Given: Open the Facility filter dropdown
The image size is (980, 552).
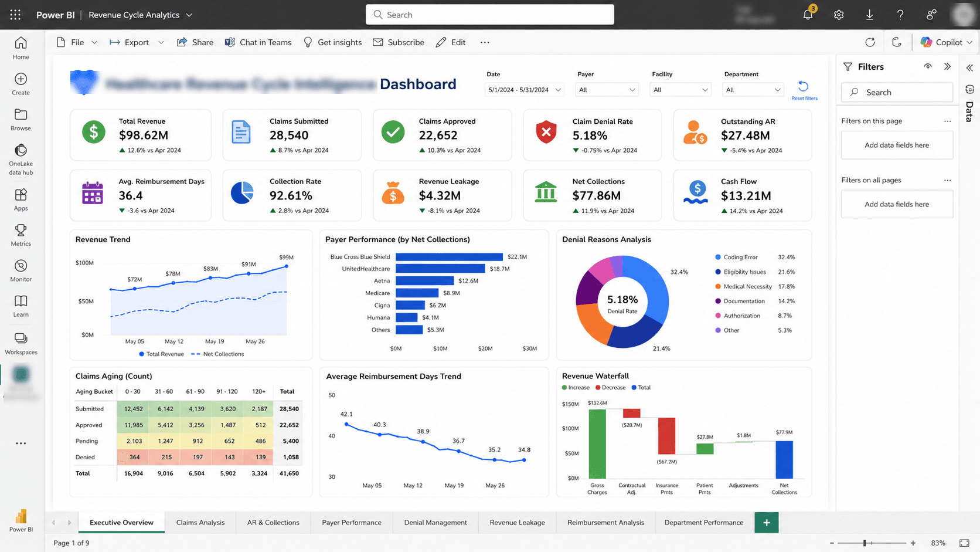Looking at the screenshot, I should [x=681, y=90].
